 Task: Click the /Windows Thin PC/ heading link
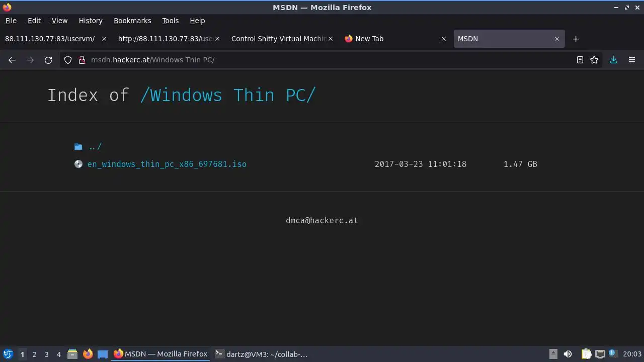(228, 95)
